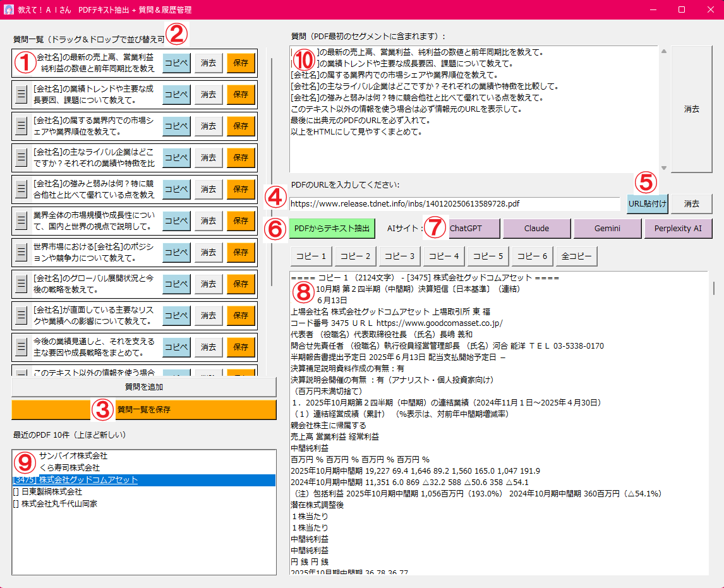This screenshot has width=724, height=588.
Task: Select the コピー 3 segment button
Action: [x=399, y=256]
